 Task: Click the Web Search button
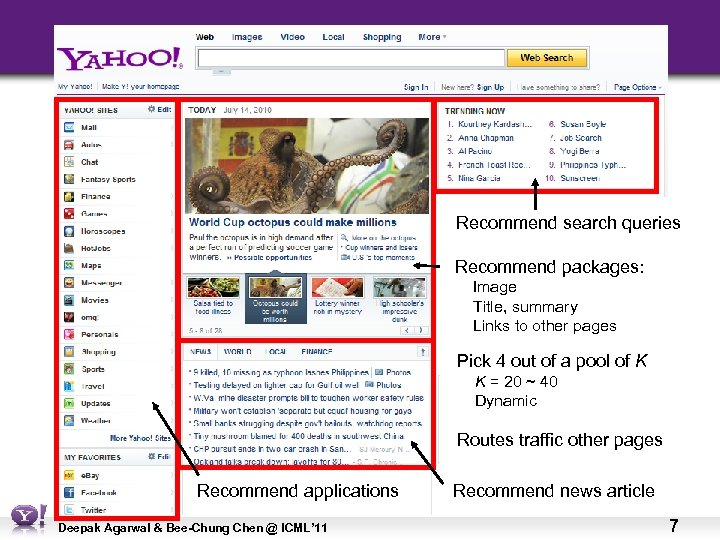[546, 58]
